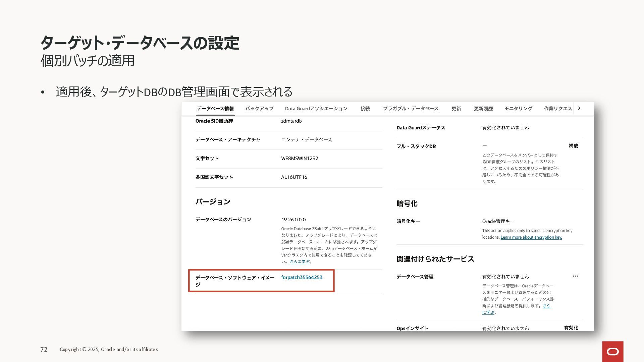Click the データベース・ソフトウェア・イメージ label
Viewport: 644px width, 362px height.
[x=235, y=281]
